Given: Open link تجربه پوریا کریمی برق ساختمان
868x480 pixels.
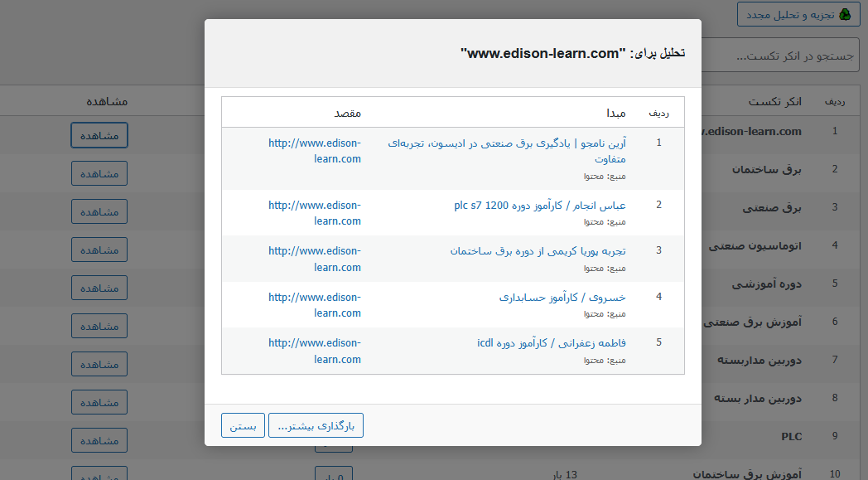Looking at the screenshot, I should (x=538, y=250).
